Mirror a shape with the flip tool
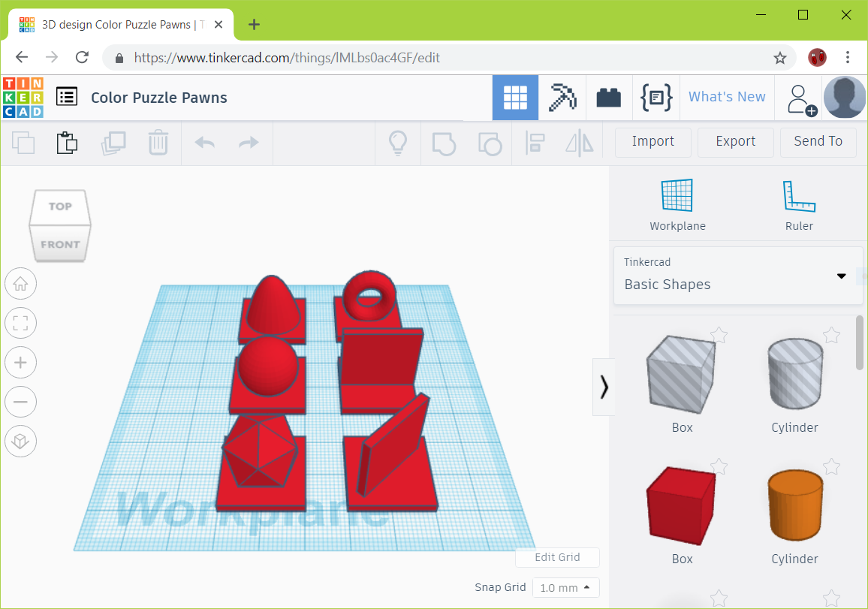 pyautogui.click(x=579, y=143)
